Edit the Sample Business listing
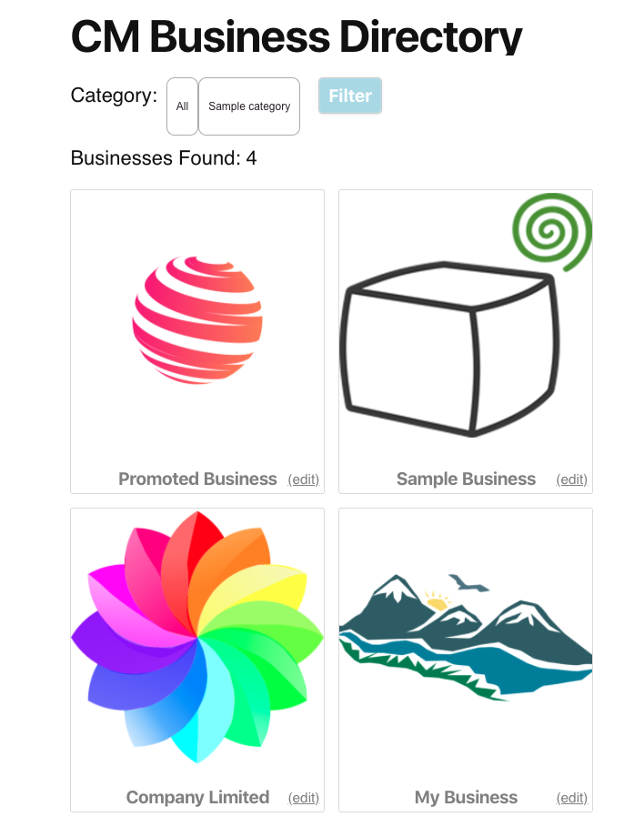This screenshot has width=644, height=837. (572, 479)
